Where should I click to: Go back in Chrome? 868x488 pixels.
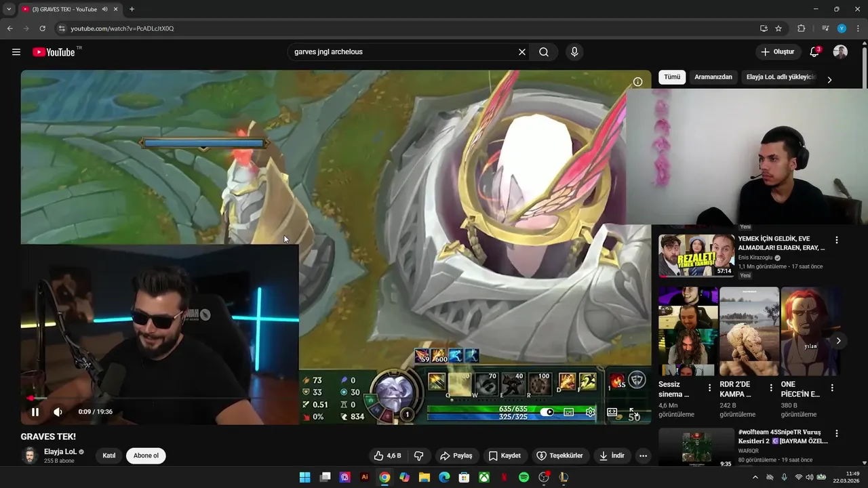pyautogui.click(x=10, y=28)
